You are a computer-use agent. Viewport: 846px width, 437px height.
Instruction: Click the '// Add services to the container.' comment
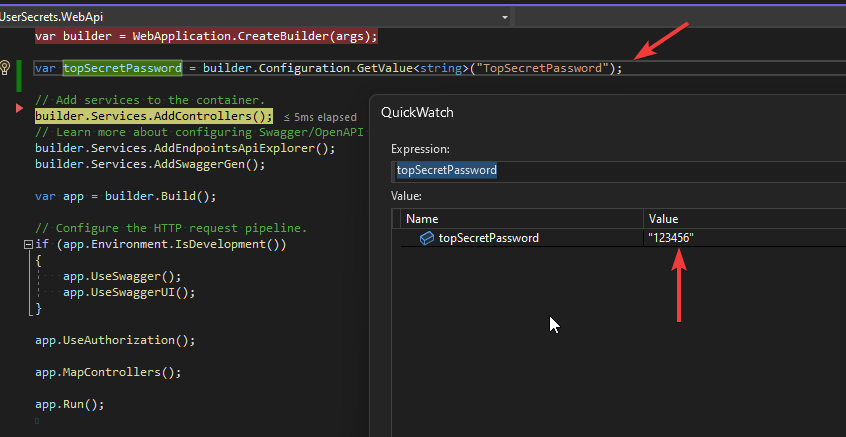click(x=150, y=100)
